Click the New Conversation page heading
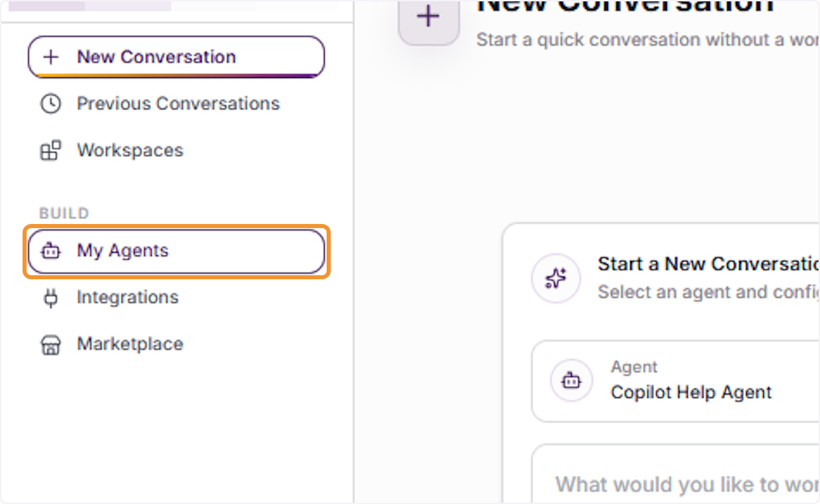 (625, 5)
